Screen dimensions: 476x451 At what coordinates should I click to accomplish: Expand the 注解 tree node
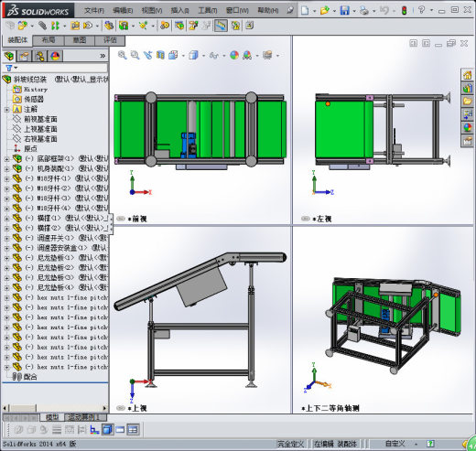[x=6, y=109]
